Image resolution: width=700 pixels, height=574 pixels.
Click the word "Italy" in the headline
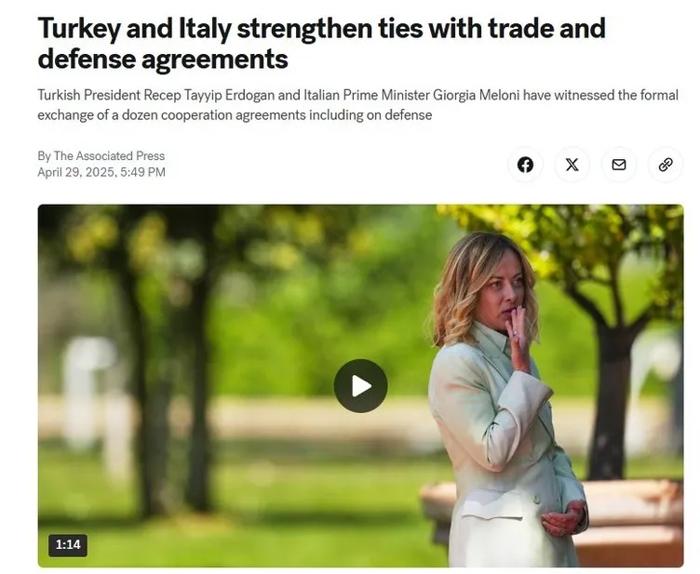tap(205, 28)
